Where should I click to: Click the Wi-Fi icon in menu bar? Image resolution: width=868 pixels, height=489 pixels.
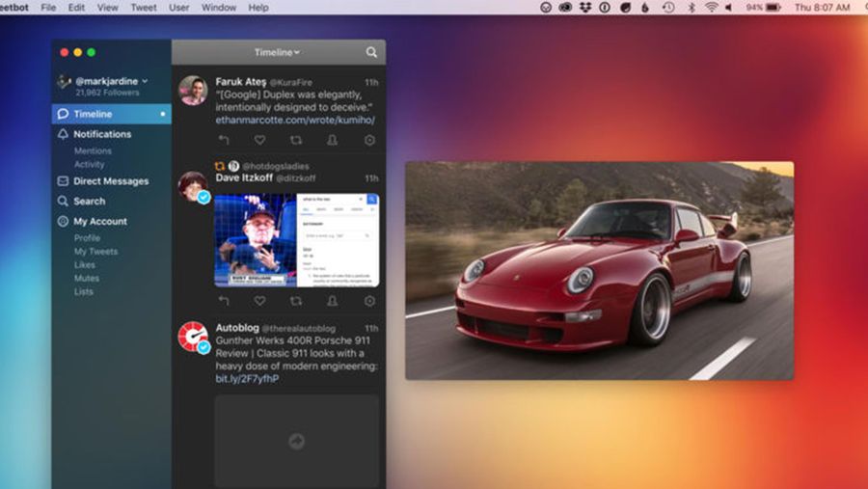[x=712, y=7]
